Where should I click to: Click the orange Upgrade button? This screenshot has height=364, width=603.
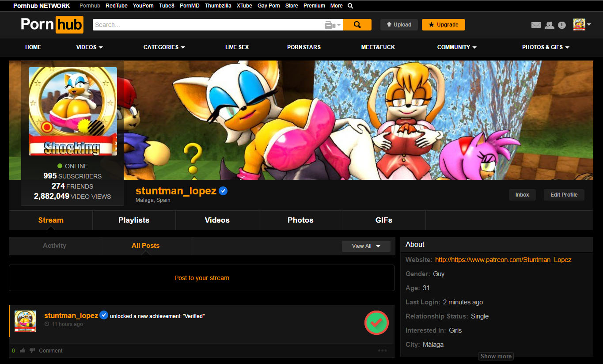(444, 25)
